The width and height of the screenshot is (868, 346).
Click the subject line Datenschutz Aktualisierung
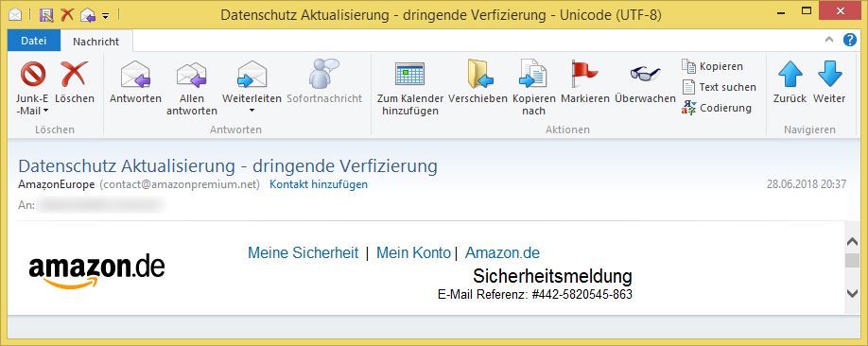(x=228, y=165)
